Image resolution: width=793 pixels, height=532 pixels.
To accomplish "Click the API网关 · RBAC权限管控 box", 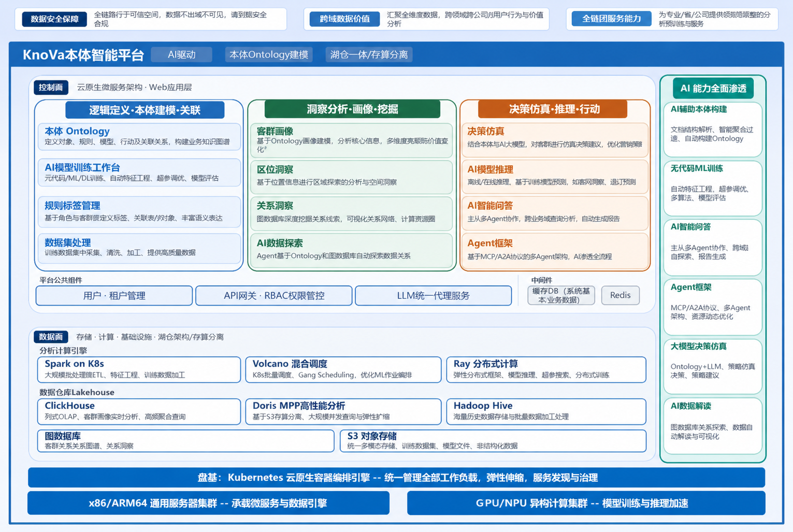I will 274,296.
